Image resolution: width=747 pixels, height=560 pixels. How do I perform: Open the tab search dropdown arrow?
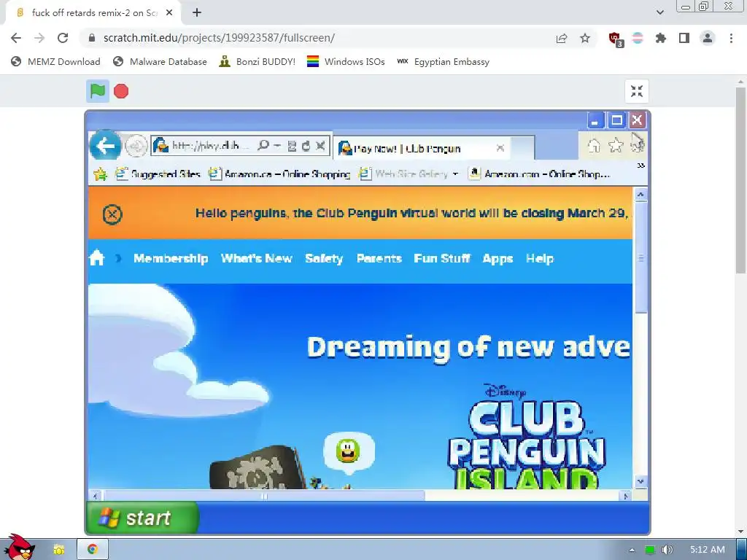[659, 12]
